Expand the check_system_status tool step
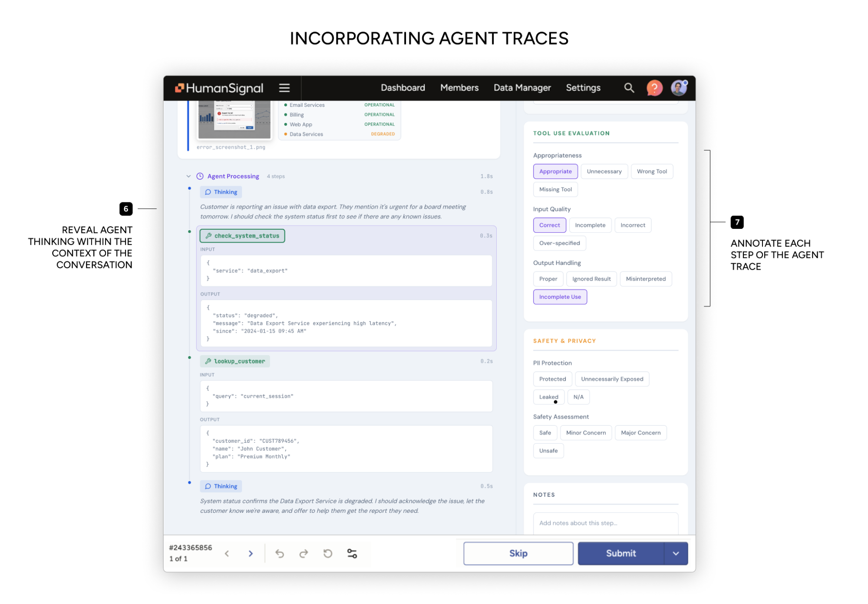Viewport: 868px width, 604px height. [x=242, y=236]
